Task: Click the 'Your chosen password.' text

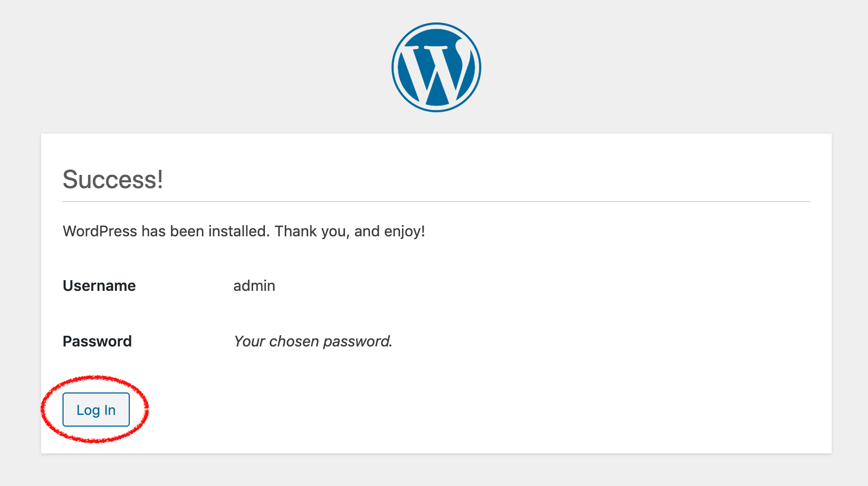Action: [313, 342]
